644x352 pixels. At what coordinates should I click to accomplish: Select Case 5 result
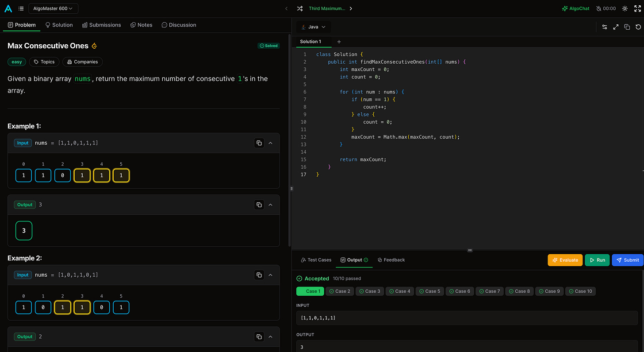pos(430,291)
